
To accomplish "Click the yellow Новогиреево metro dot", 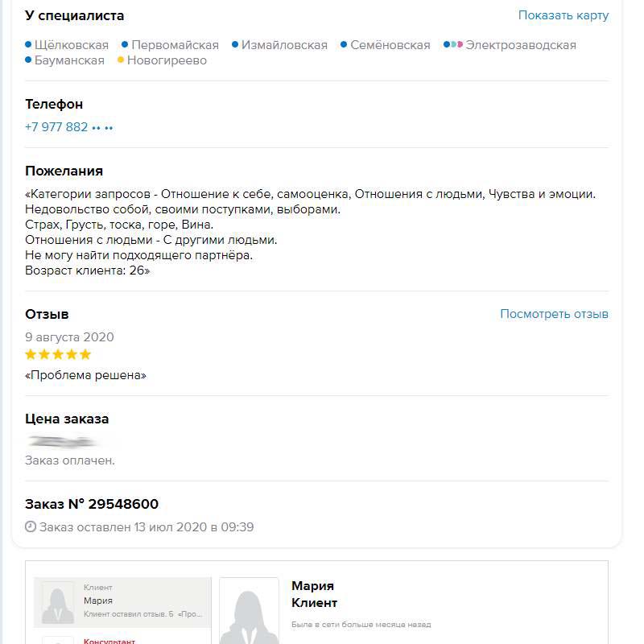I will (121, 60).
